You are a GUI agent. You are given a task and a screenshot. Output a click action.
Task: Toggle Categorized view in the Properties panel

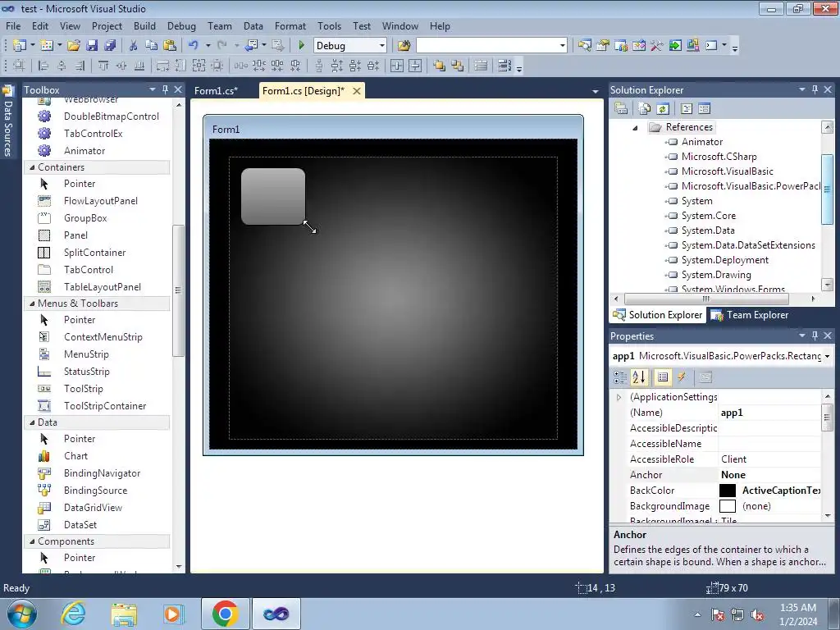coord(620,377)
